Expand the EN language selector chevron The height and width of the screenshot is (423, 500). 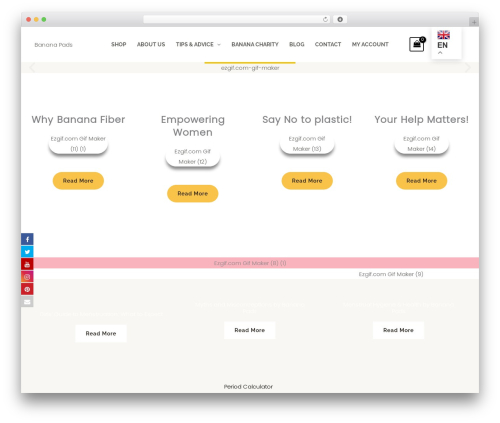click(x=440, y=53)
